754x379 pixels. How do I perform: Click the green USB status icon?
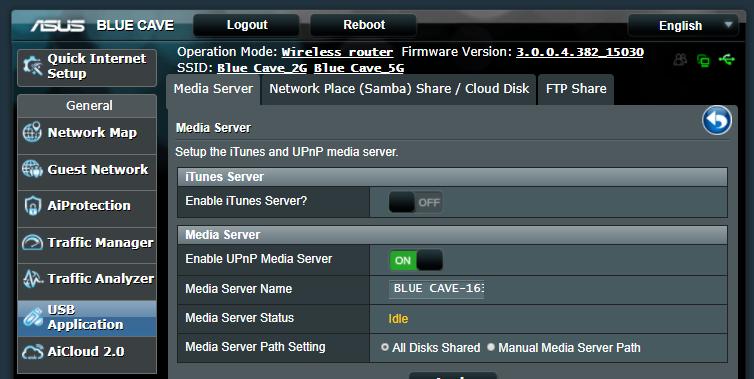pyautogui.click(x=727, y=60)
